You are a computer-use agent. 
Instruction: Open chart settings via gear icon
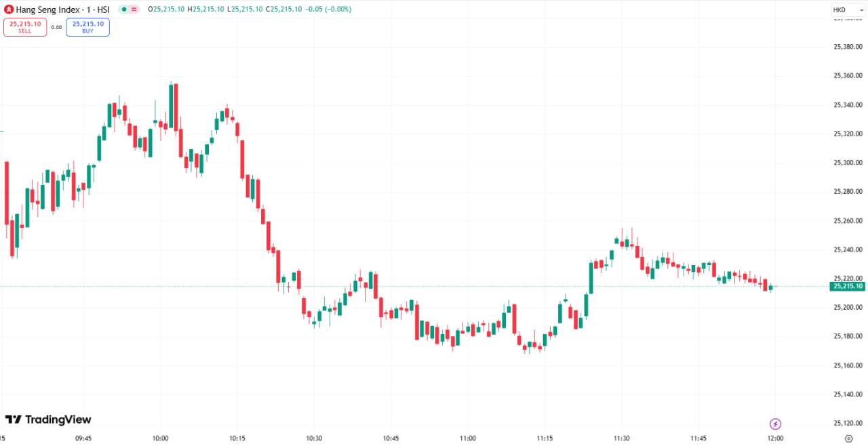click(848, 439)
